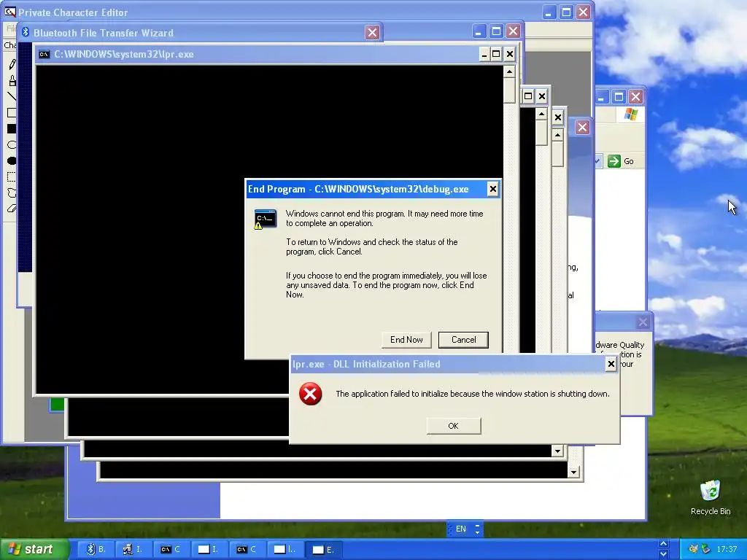Click the red error icon in lpr.exe dialog
The width and height of the screenshot is (747, 560).
[x=311, y=394]
